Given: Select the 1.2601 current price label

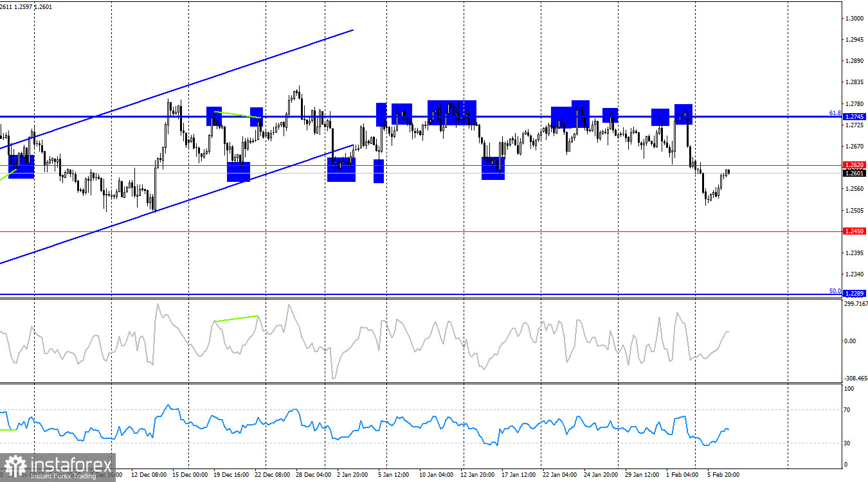Looking at the screenshot, I should pos(854,173).
